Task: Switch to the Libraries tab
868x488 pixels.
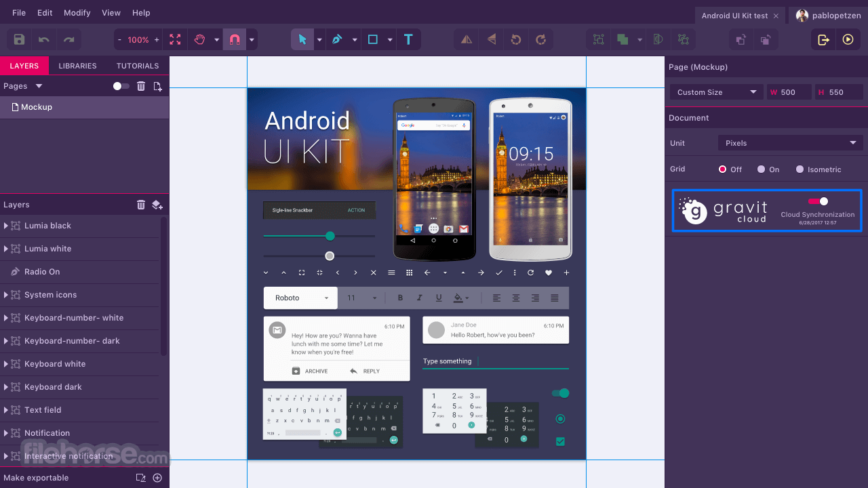Action: [77, 66]
